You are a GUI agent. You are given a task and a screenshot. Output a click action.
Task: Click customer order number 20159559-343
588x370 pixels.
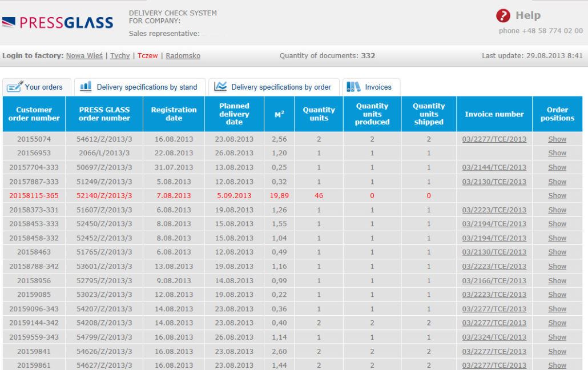coord(34,337)
